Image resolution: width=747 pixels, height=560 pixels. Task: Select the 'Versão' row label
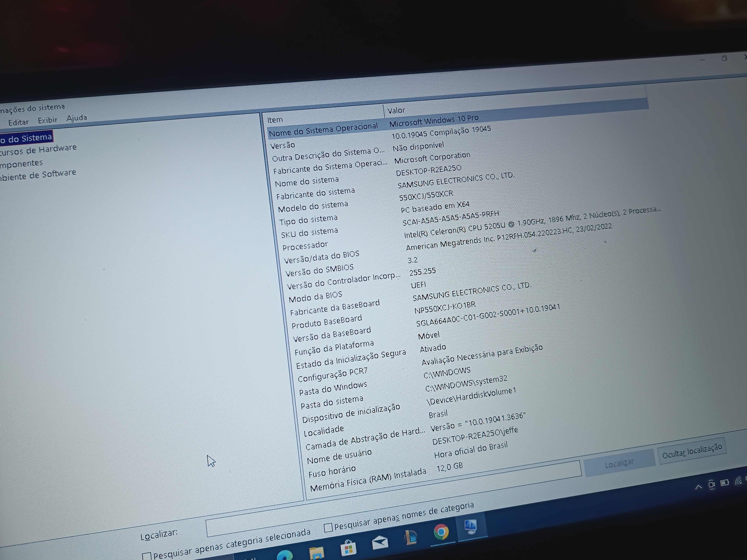tap(283, 145)
